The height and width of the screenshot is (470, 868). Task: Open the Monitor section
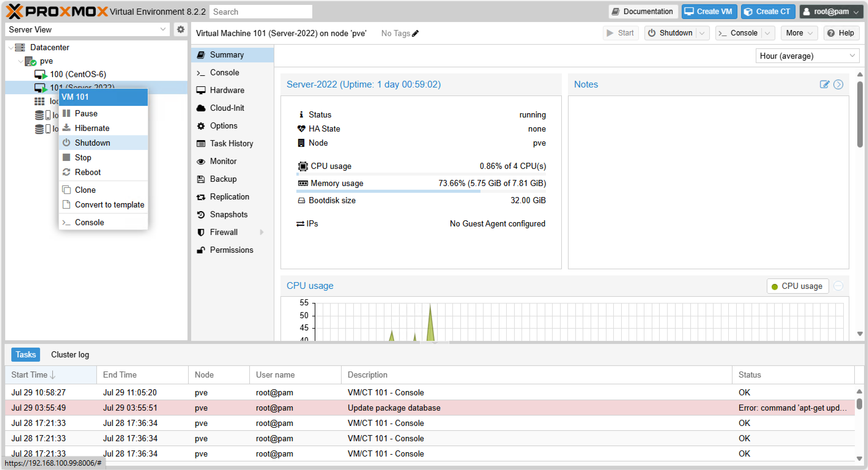pos(232,161)
